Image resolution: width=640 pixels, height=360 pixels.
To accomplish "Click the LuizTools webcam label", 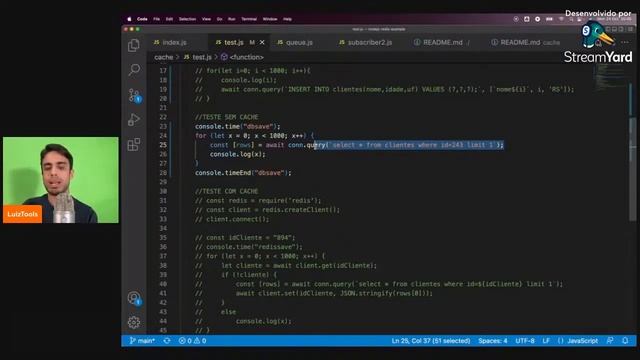I will (x=22, y=214).
